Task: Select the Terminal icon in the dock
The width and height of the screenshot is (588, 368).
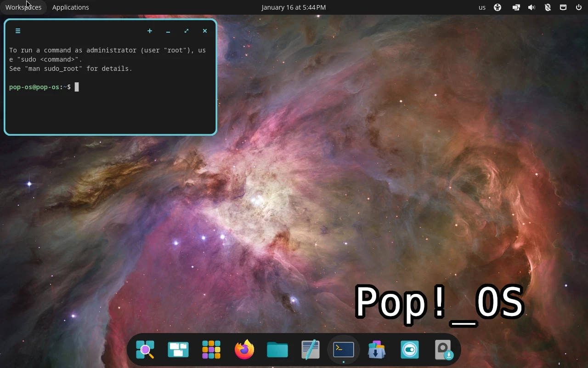Action: (344, 350)
